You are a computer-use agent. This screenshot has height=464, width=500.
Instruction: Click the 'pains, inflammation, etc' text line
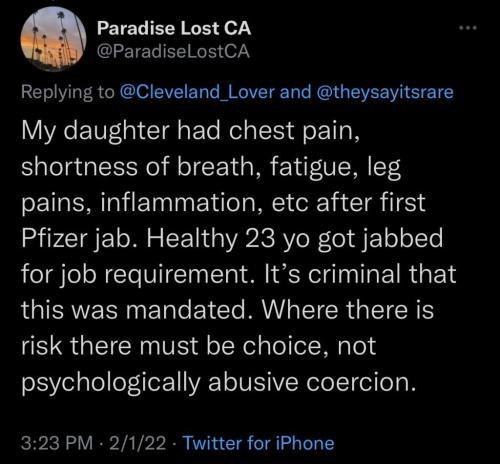coord(223,203)
